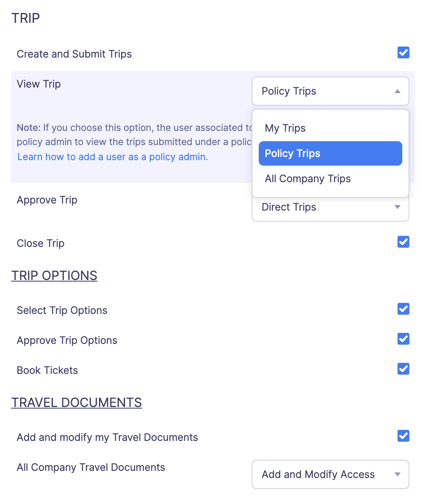Select My Trips from the open dropdown

coord(285,128)
